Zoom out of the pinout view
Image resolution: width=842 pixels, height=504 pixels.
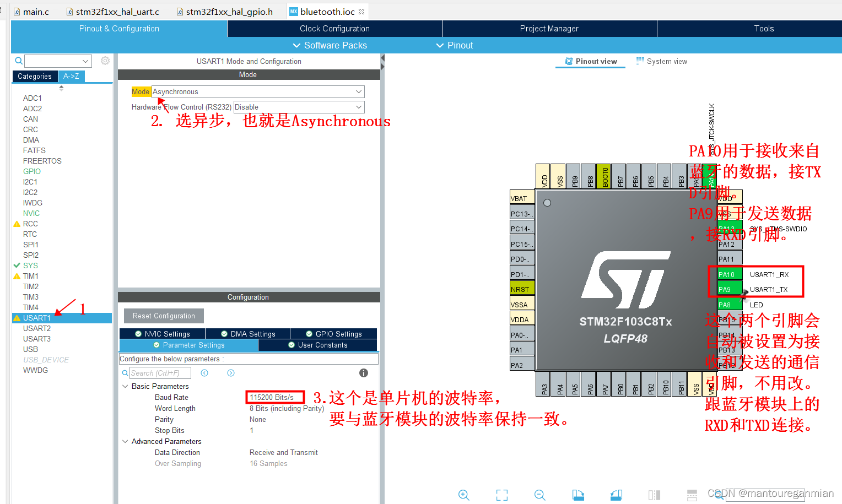pyautogui.click(x=540, y=495)
